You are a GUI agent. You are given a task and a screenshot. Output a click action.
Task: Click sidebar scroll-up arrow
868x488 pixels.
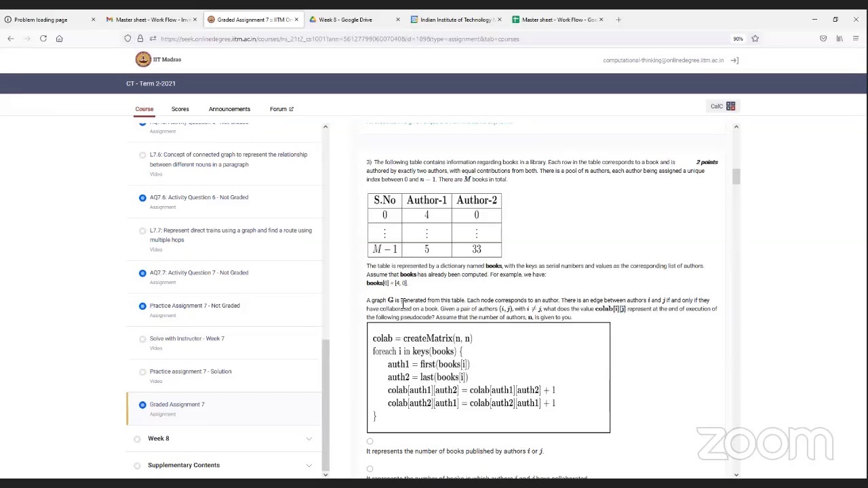tap(325, 127)
